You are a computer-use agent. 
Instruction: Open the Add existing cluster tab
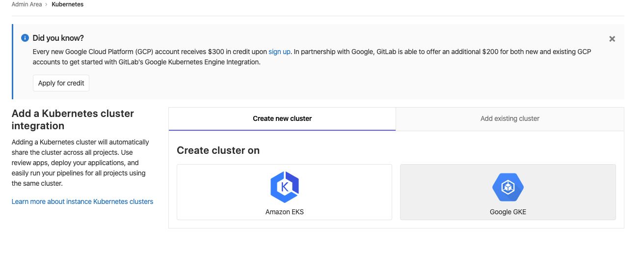[x=510, y=118]
